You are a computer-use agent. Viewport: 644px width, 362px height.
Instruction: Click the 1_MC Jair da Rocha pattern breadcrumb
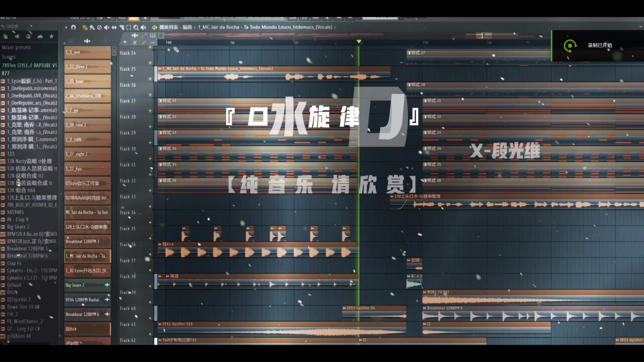[265, 27]
